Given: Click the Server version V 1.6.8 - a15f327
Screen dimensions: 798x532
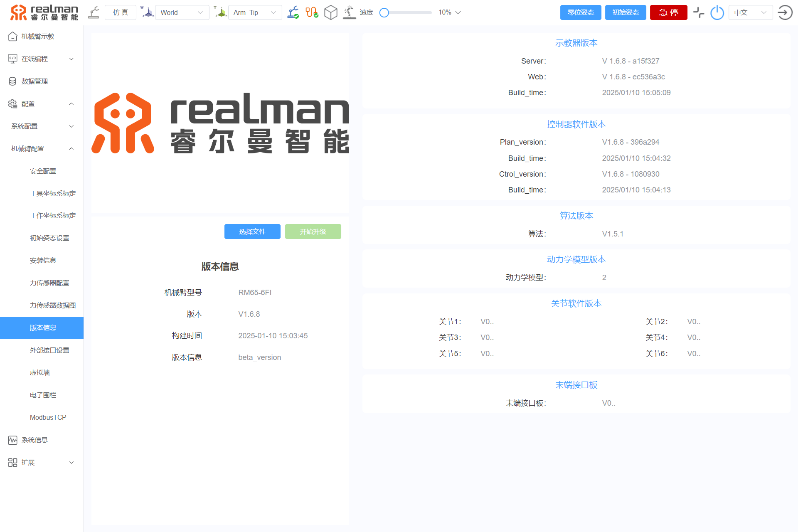Looking at the screenshot, I should pyautogui.click(x=631, y=61).
